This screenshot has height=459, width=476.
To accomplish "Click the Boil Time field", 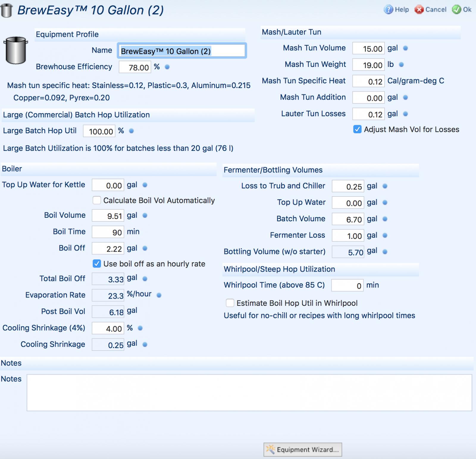I will [108, 232].
